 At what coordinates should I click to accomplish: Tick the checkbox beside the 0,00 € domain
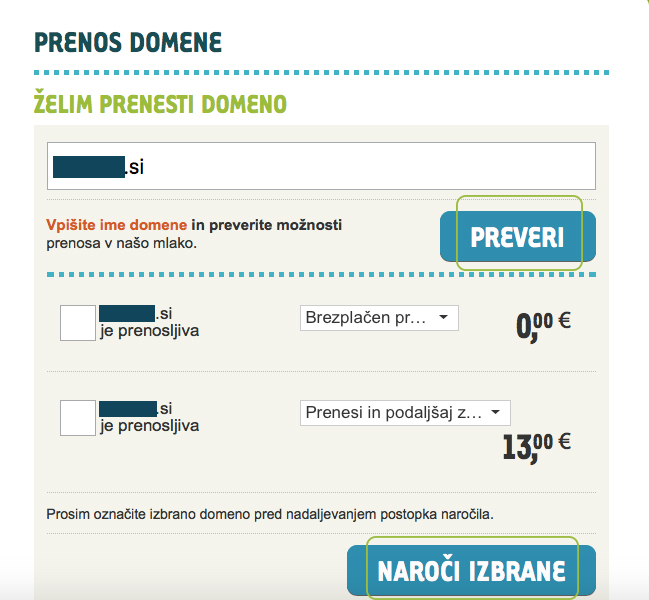[x=78, y=323]
